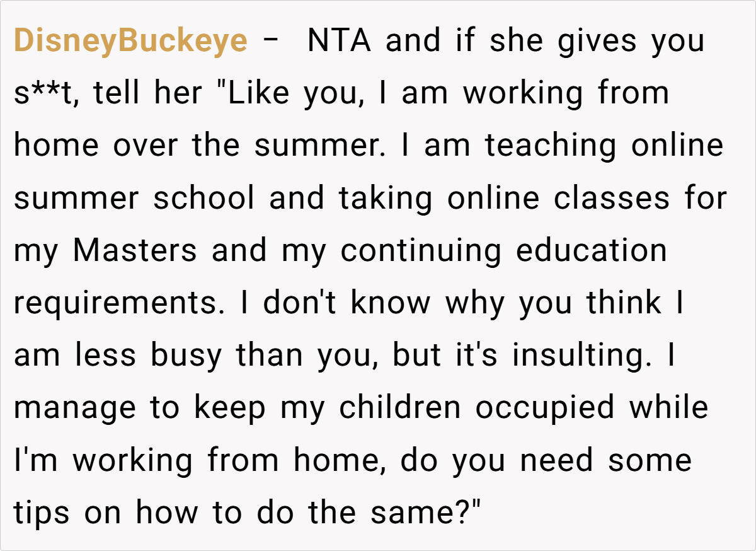This screenshot has width=756, height=551.
Task: Click the words 'teaching online'
Action: click(x=604, y=146)
